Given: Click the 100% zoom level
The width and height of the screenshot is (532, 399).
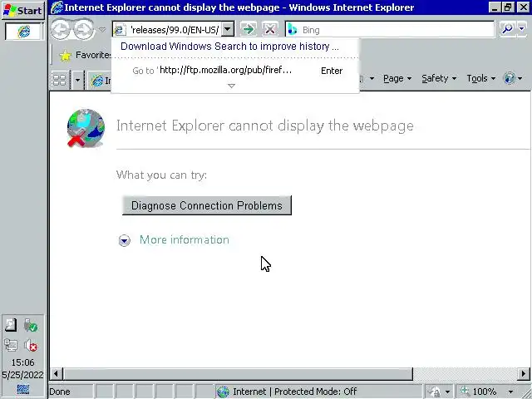Looking at the screenshot, I should tap(485, 392).
